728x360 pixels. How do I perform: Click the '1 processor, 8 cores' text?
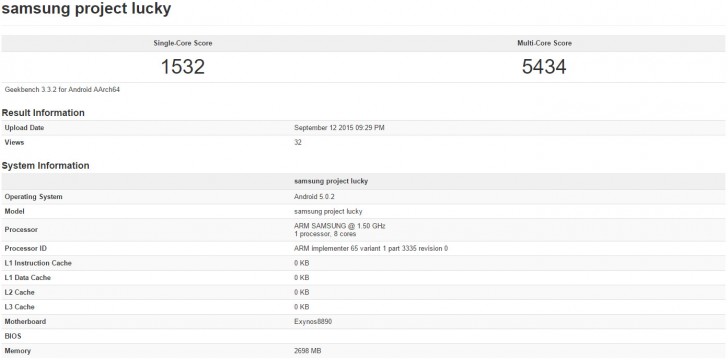coord(325,234)
